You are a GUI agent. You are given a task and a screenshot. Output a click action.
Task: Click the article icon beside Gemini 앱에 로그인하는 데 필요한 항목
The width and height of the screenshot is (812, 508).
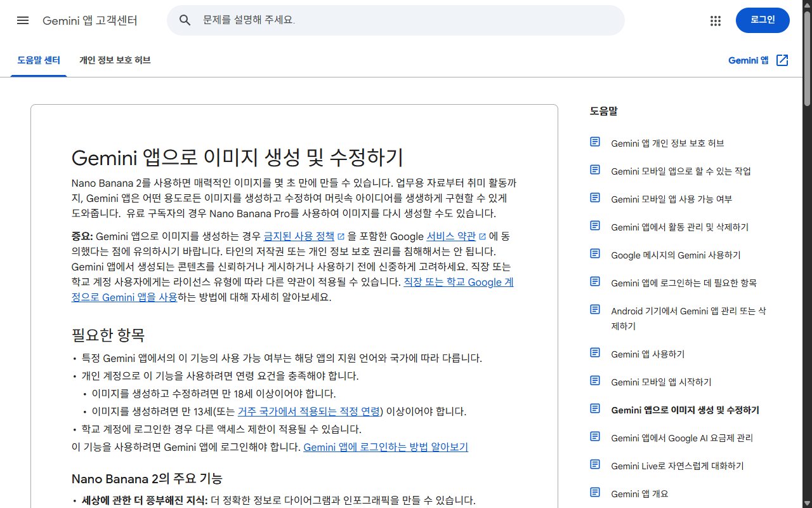tap(595, 282)
